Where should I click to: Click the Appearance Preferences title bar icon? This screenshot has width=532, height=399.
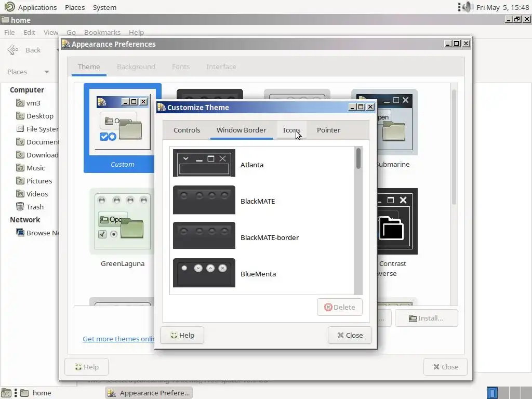[x=66, y=44]
